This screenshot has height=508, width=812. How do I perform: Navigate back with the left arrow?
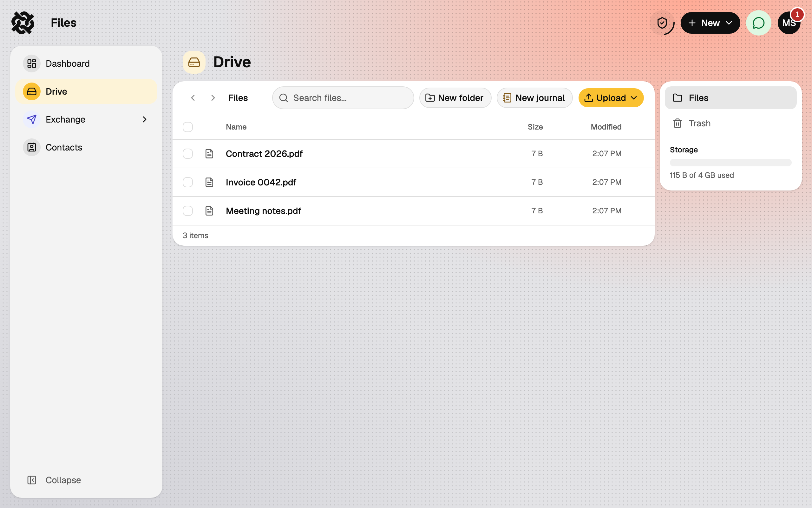click(193, 98)
